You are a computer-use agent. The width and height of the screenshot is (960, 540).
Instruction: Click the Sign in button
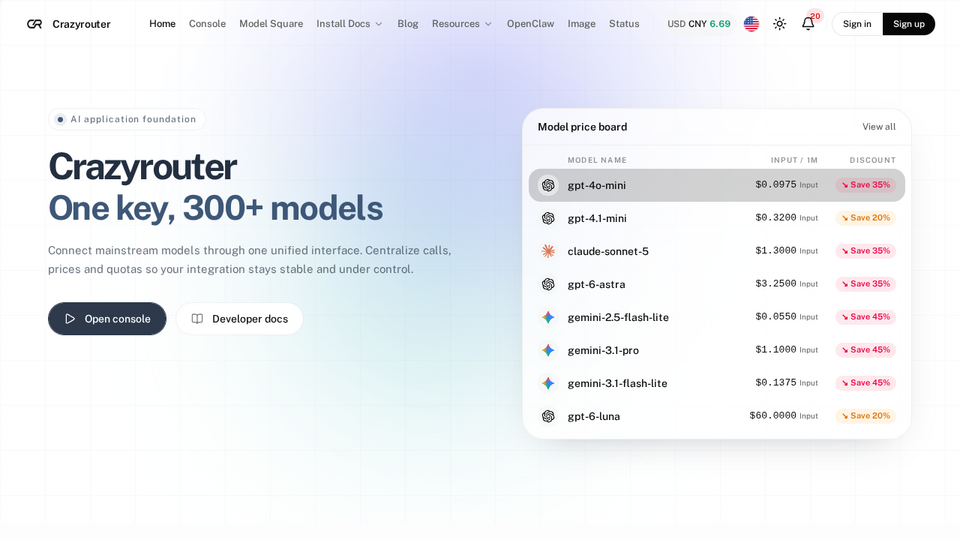click(x=857, y=24)
